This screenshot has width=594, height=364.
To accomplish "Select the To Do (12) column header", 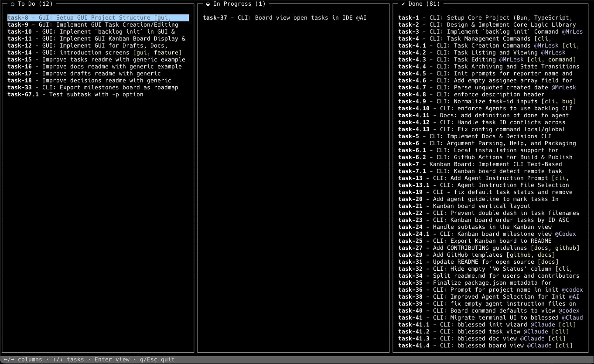I will [35, 4].
